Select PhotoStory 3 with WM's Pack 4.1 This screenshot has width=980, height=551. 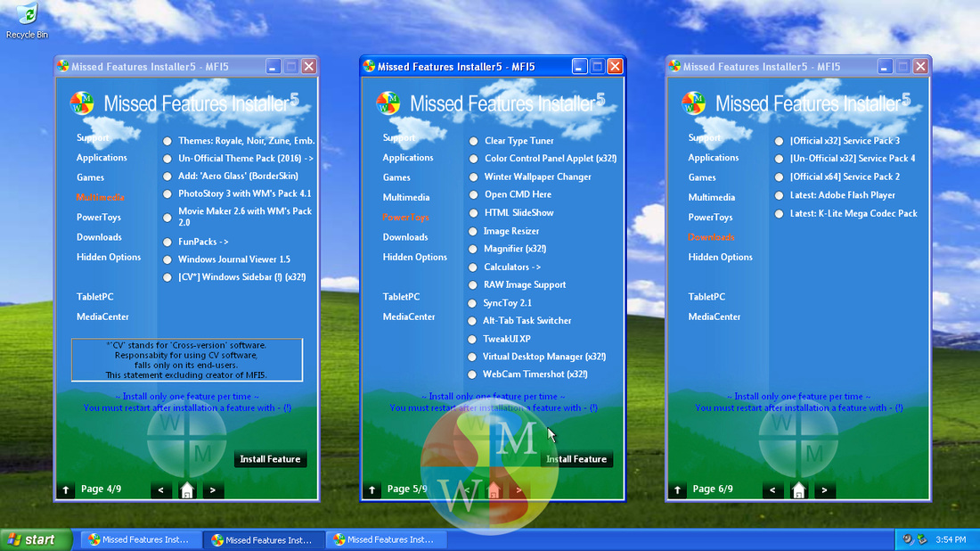click(x=167, y=193)
